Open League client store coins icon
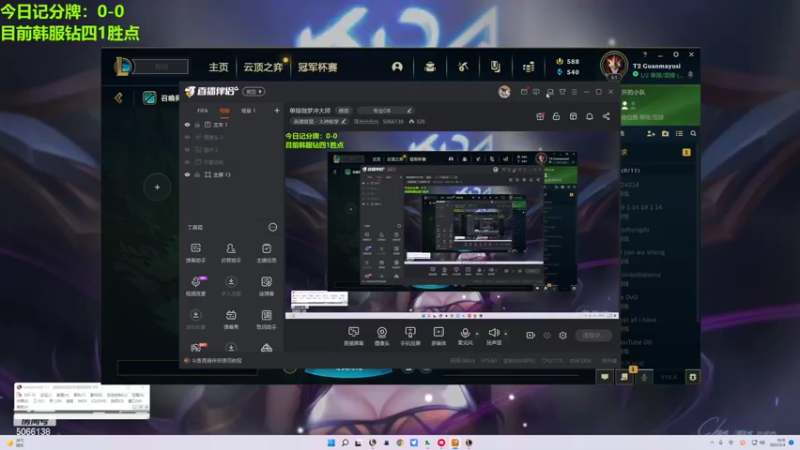The width and height of the screenshot is (800, 450). pos(529,66)
